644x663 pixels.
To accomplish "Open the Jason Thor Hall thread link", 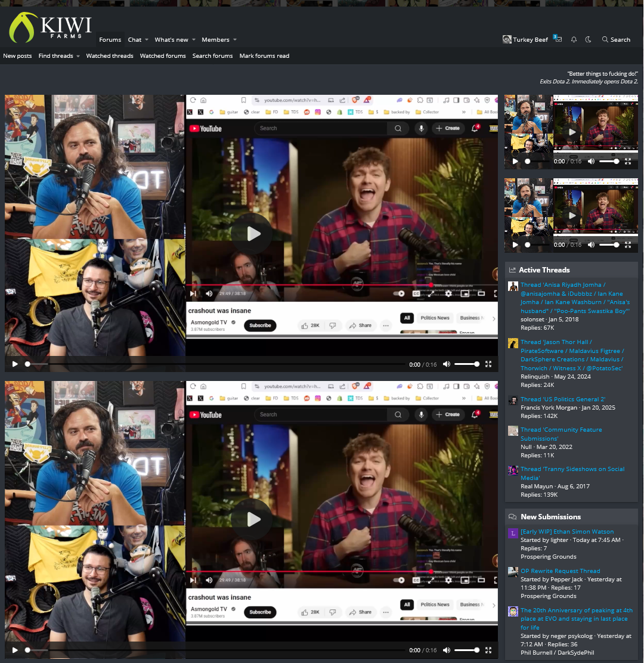I will tap(572, 355).
